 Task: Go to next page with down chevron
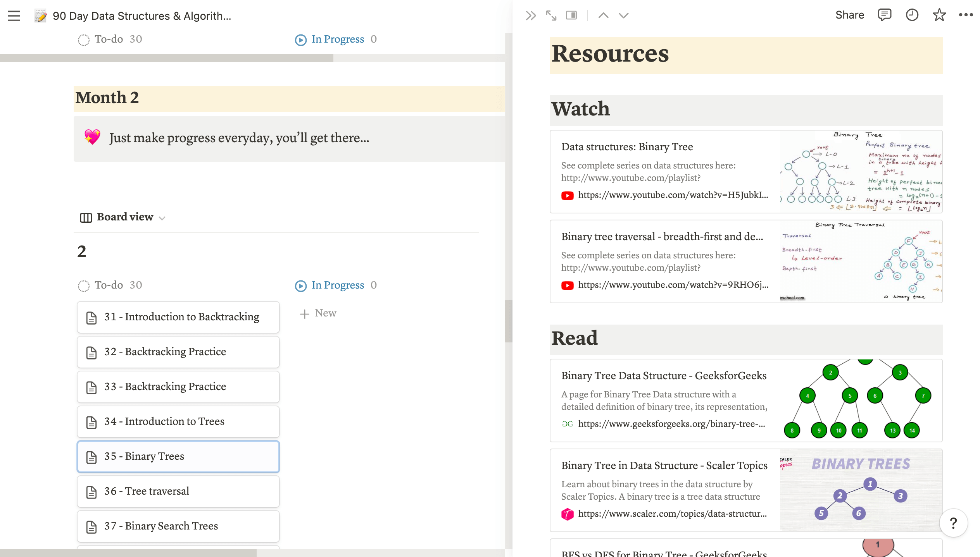click(623, 15)
